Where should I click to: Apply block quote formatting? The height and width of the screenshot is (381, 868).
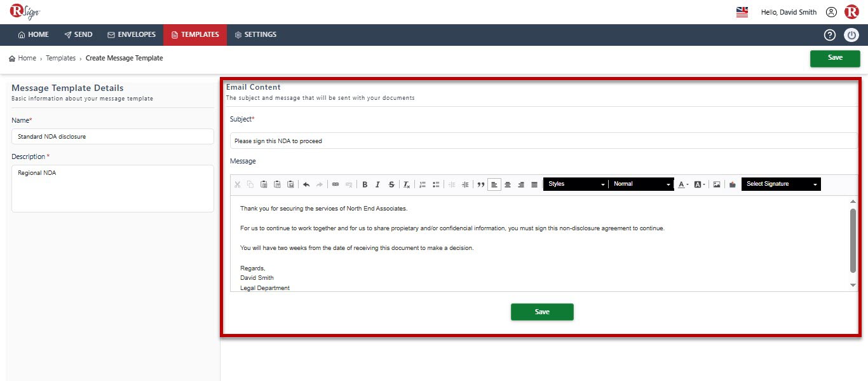tap(481, 184)
